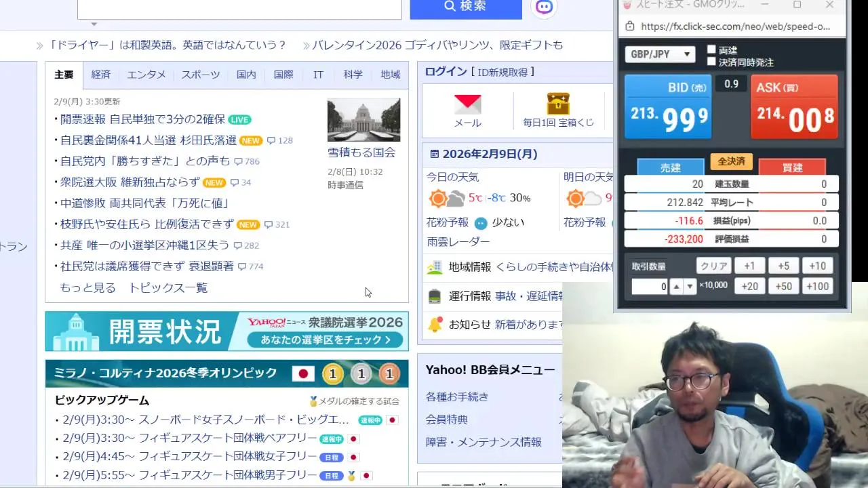Click the お知らせ bell icon
The width and height of the screenshot is (868, 488).
point(435,325)
